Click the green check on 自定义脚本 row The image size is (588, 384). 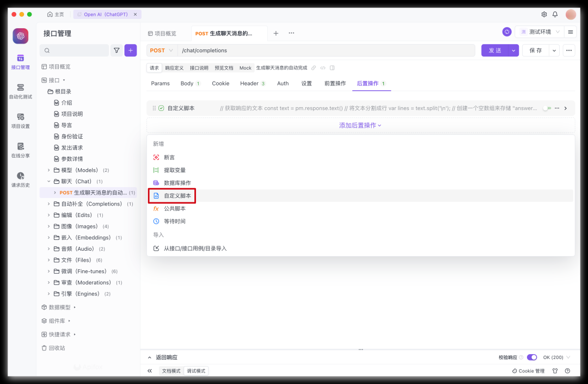[x=161, y=108]
